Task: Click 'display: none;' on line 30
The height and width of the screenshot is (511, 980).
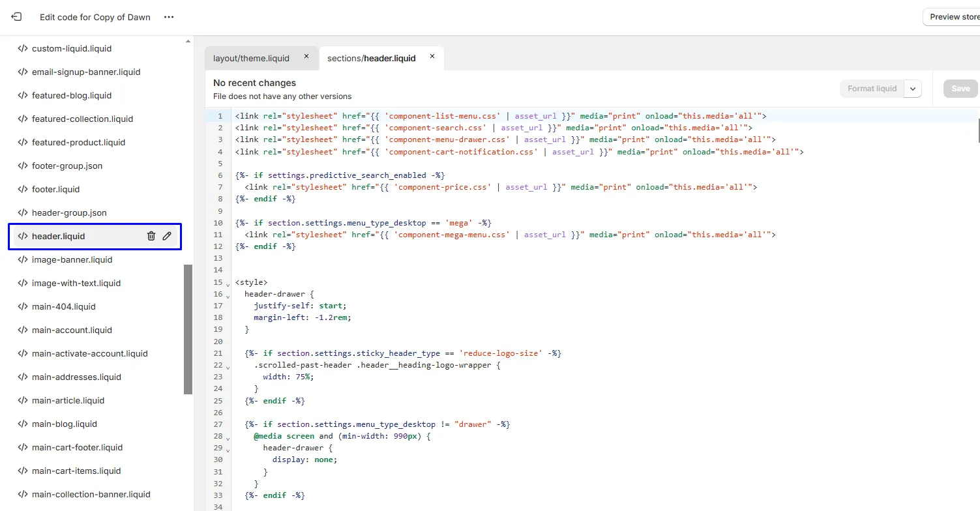Action: click(304, 460)
